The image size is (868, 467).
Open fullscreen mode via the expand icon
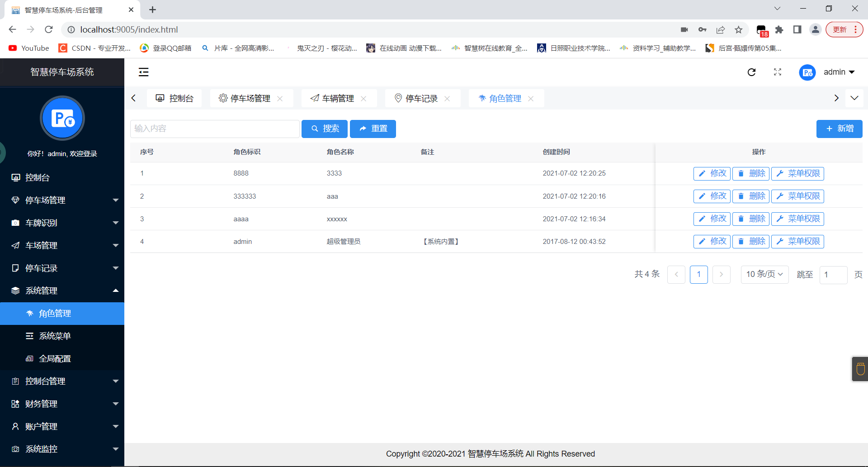778,72
